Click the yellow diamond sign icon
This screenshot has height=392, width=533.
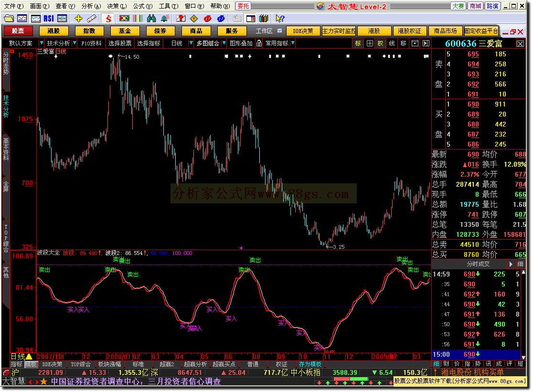[194, 18]
